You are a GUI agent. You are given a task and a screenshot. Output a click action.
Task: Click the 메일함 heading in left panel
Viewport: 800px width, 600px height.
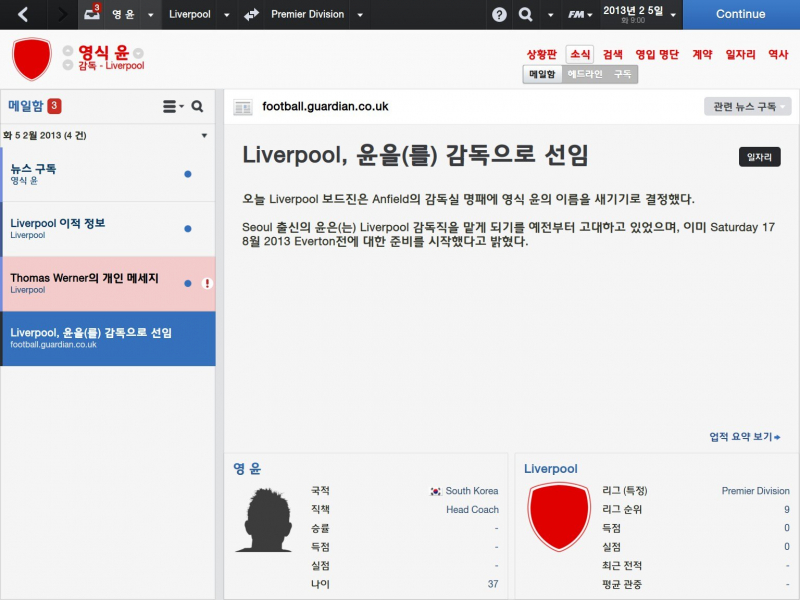[26, 106]
